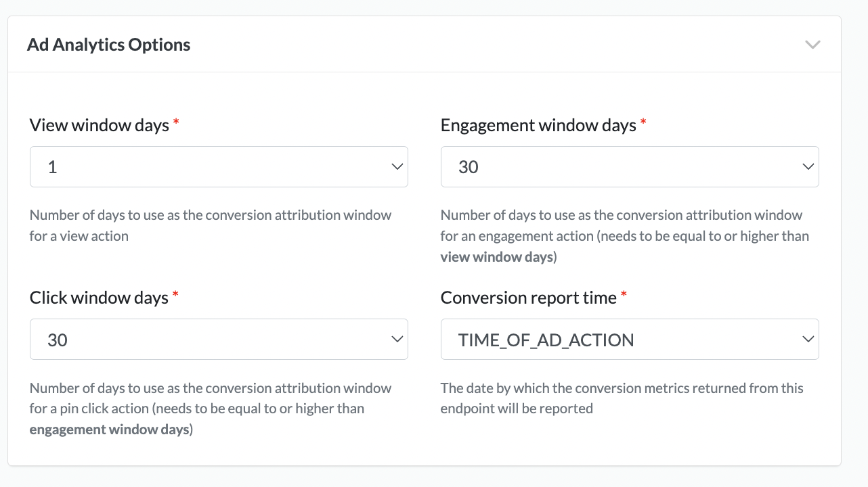The width and height of the screenshot is (868, 487).
Task: Click the View window days chevron arrow
Action: coord(397,167)
